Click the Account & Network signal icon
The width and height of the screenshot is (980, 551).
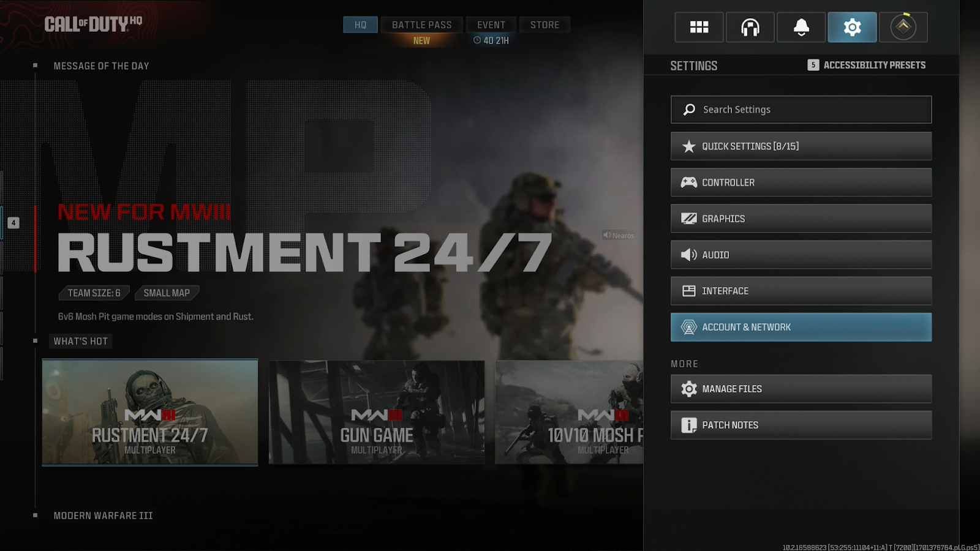pyautogui.click(x=689, y=327)
